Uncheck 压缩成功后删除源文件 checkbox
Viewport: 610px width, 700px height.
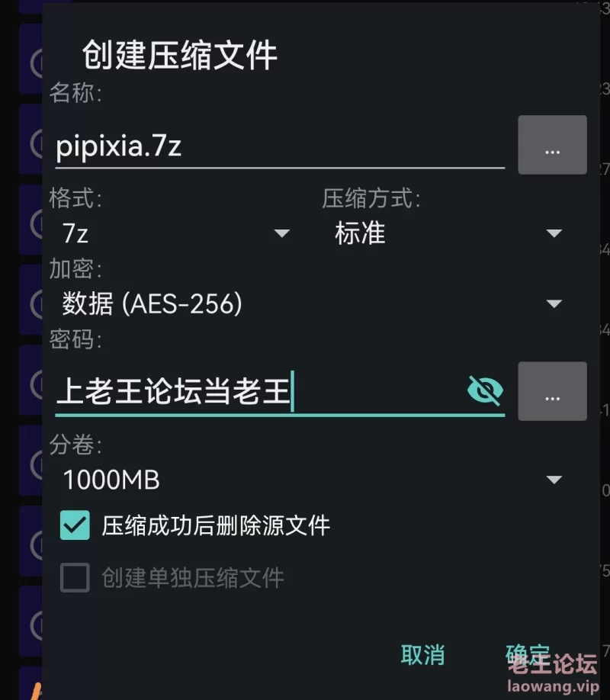point(75,525)
